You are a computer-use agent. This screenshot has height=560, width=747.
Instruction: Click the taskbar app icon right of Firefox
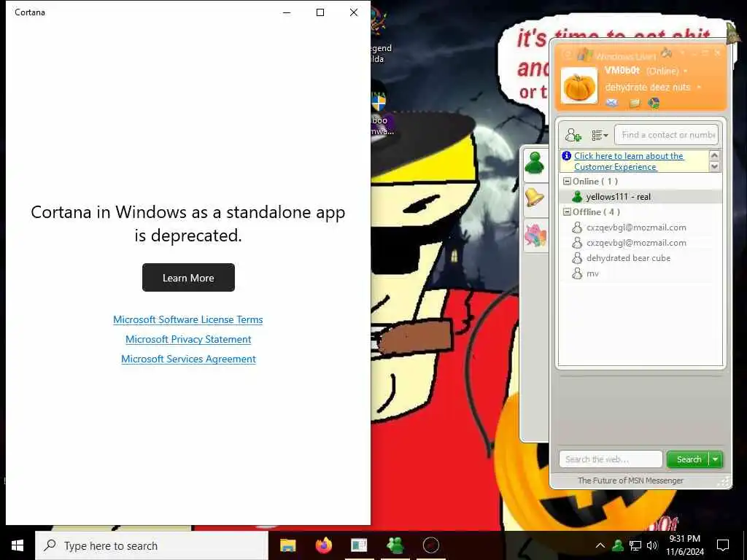tap(359, 545)
